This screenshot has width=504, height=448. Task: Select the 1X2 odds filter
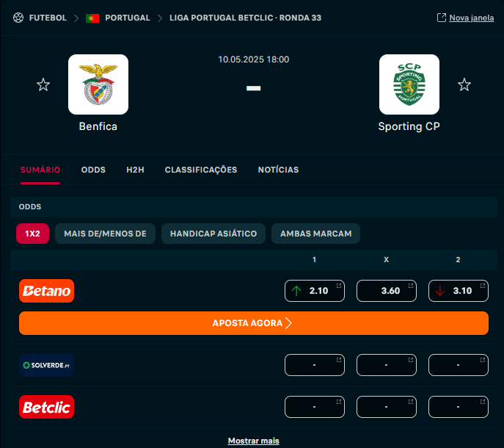(x=33, y=234)
